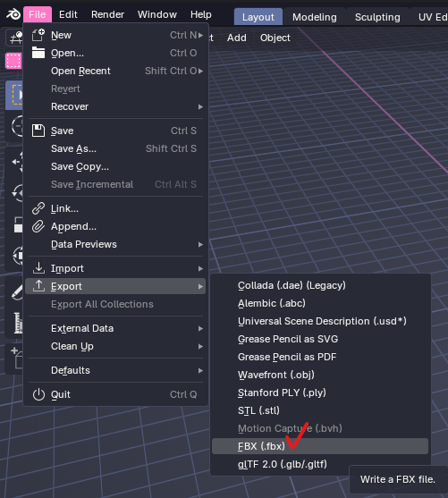
Task: Click the Blender logo icon
Action: click(13, 14)
